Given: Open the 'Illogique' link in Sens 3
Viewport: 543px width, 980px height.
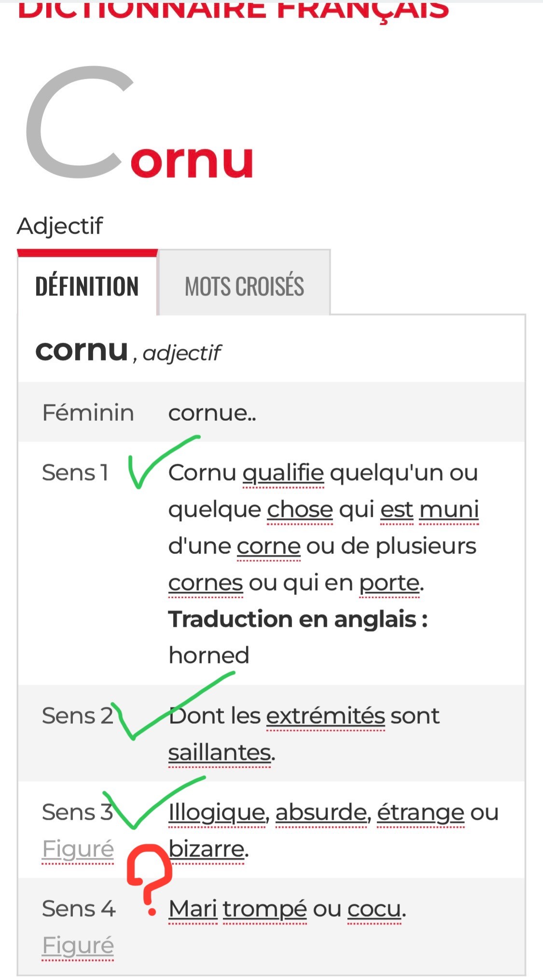Looking at the screenshot, I should click(217, 813).
